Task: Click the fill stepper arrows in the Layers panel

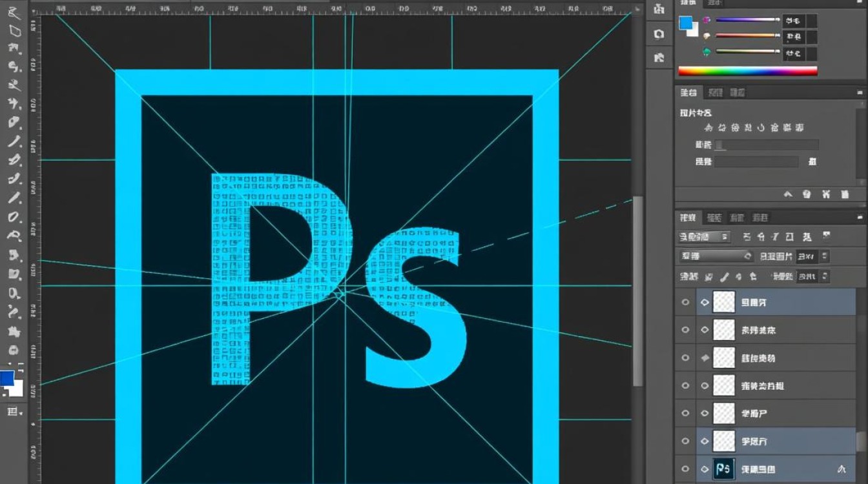Action: pos(825,277)
